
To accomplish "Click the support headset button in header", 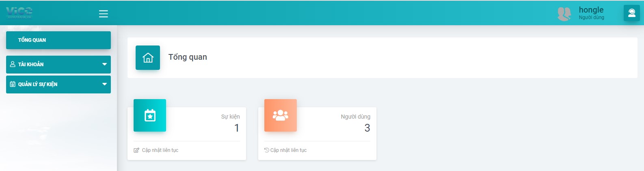I will click(x=631, y=13).
